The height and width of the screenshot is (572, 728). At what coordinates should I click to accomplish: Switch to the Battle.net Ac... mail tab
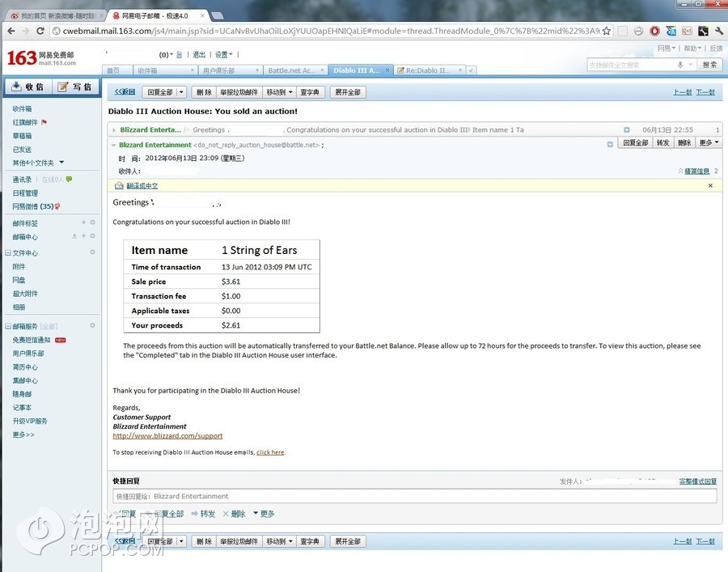[x=294, y=70]
